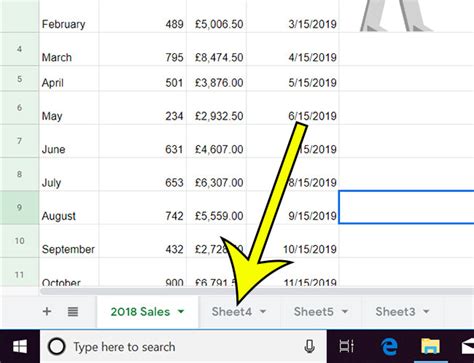The width and height of the screenshot is (474, 363).
Task: Open the all sheets list icon
Action: pos(73,312)
